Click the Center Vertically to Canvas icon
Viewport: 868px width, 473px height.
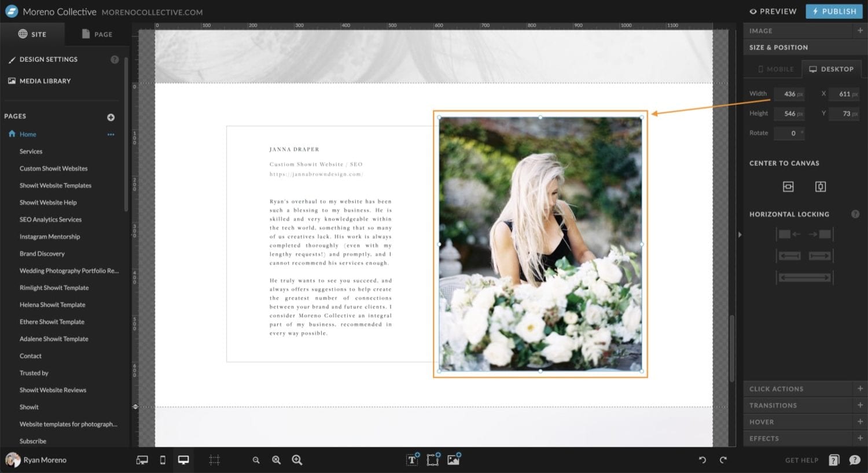click(x=820, y=186)
